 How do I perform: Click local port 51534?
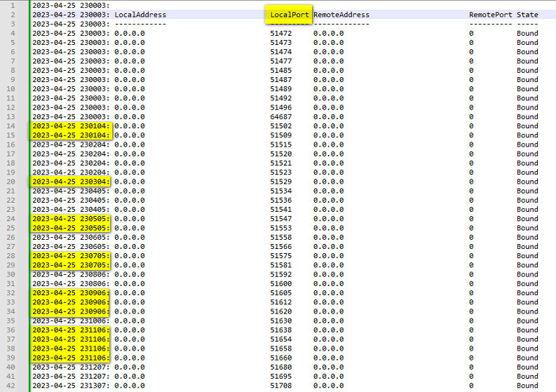click(281, 191)
